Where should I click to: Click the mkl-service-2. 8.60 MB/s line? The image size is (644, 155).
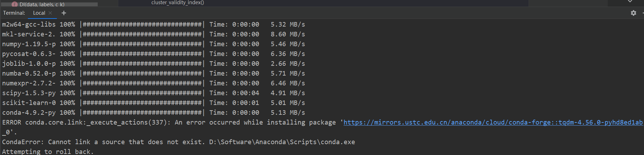(x=153, y=34)
